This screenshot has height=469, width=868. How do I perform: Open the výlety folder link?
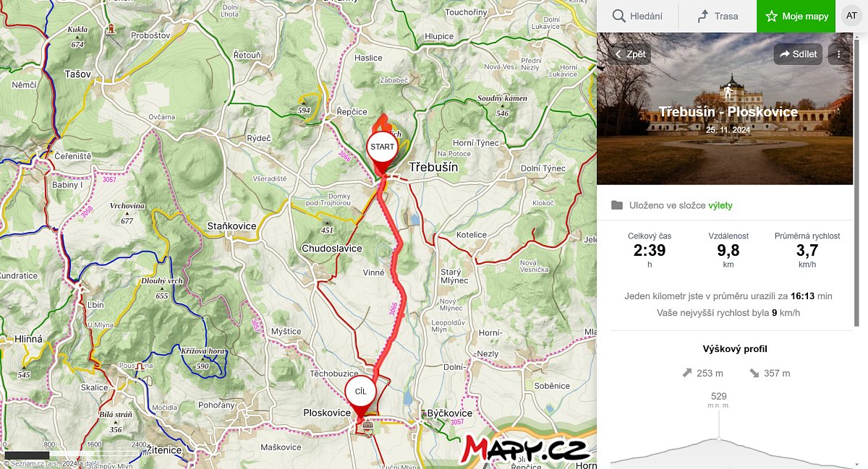(720, 205)
